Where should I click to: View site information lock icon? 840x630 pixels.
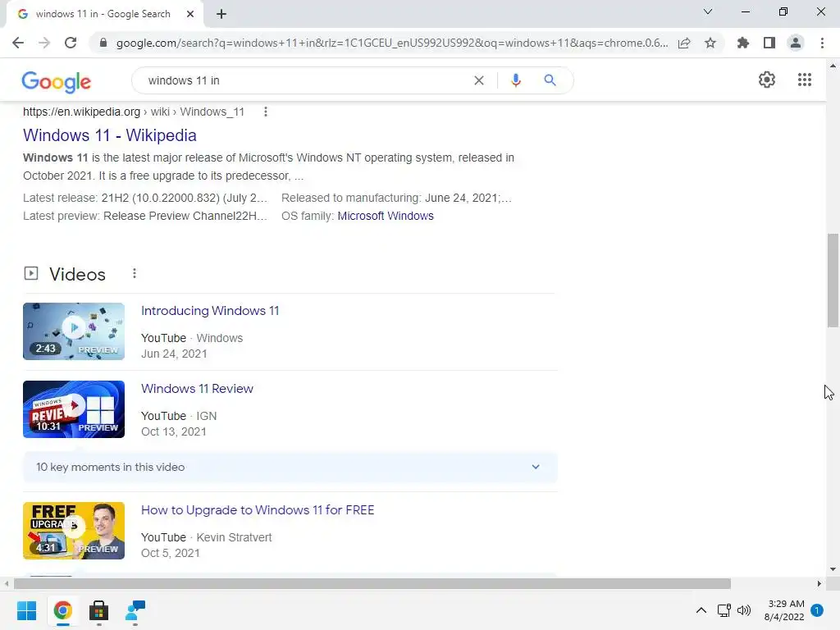(x=103, y=43)
